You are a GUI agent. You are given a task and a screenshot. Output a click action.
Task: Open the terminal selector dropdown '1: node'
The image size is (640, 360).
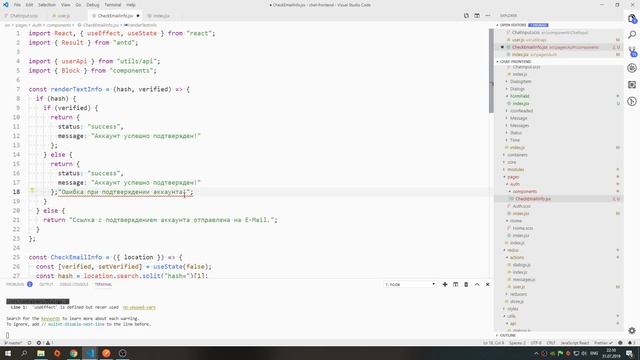click(x=410, y=284)
